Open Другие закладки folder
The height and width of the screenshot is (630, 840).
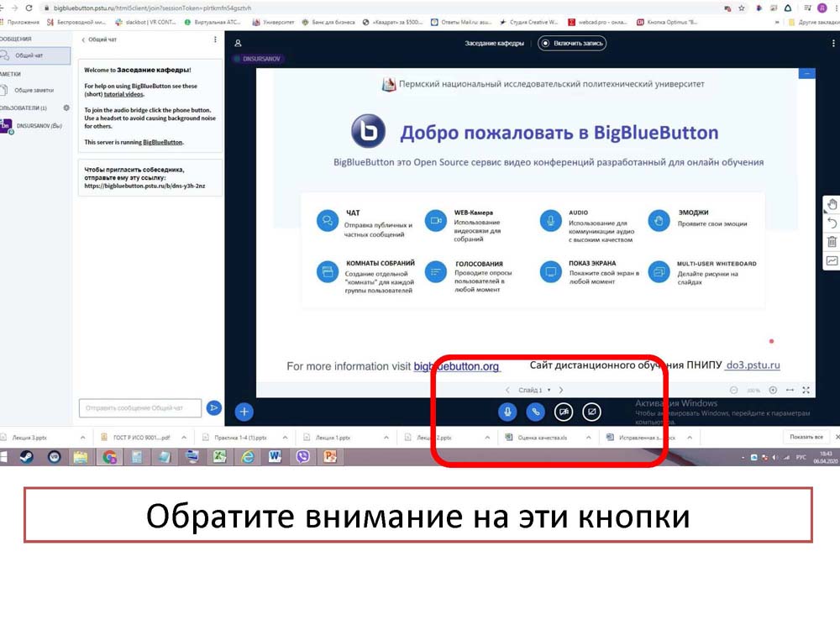click(813, 23)
